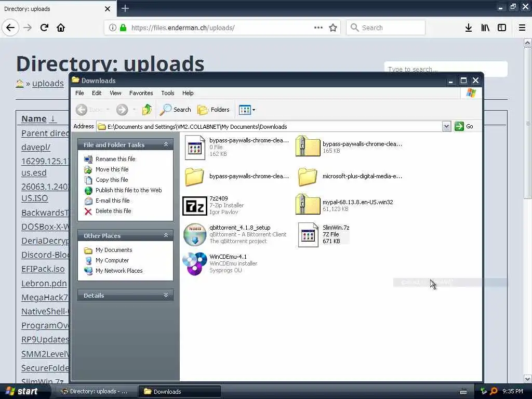This screenshot has width=532, height=399.
Task: Select the bypass-paywalls-chrome-clean folder icon
Action: [x=194, y=177]
